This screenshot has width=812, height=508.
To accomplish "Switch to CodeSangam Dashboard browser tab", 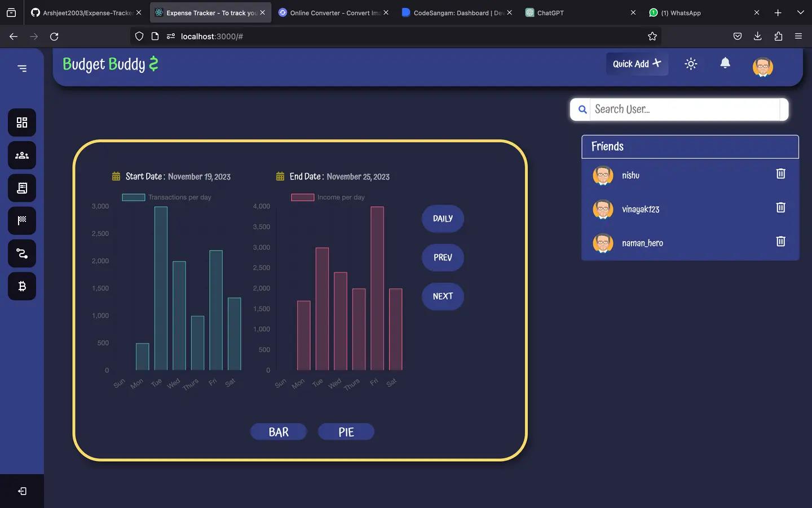I will coord(457,12).
